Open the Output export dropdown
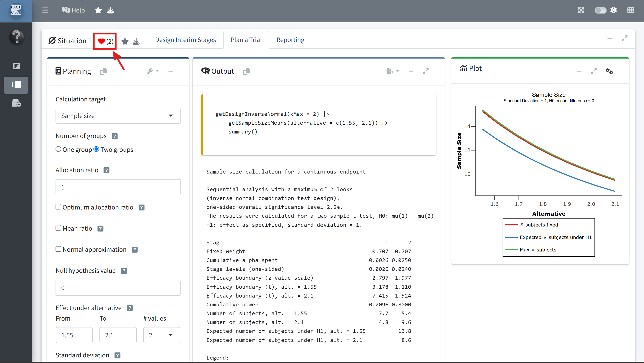The width and height of the screenshot is (644, 363). pyautogui.click(x=393, y=71)
